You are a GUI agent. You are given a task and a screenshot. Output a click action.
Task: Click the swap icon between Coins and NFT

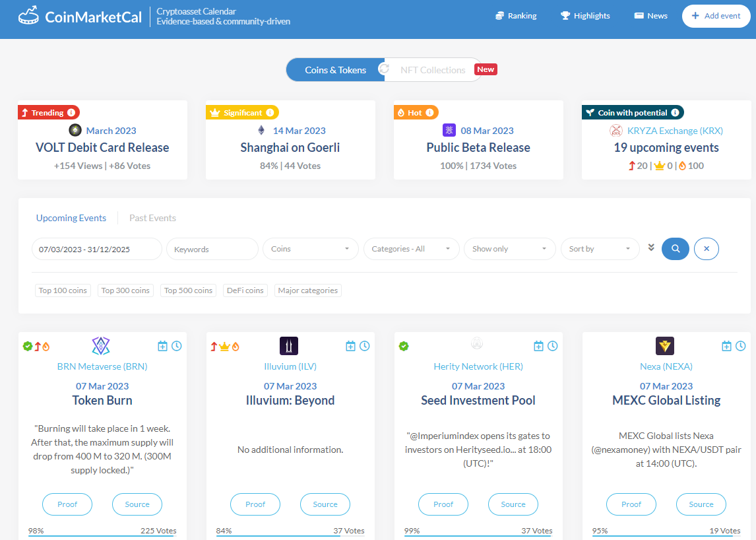tap(384, 69)
